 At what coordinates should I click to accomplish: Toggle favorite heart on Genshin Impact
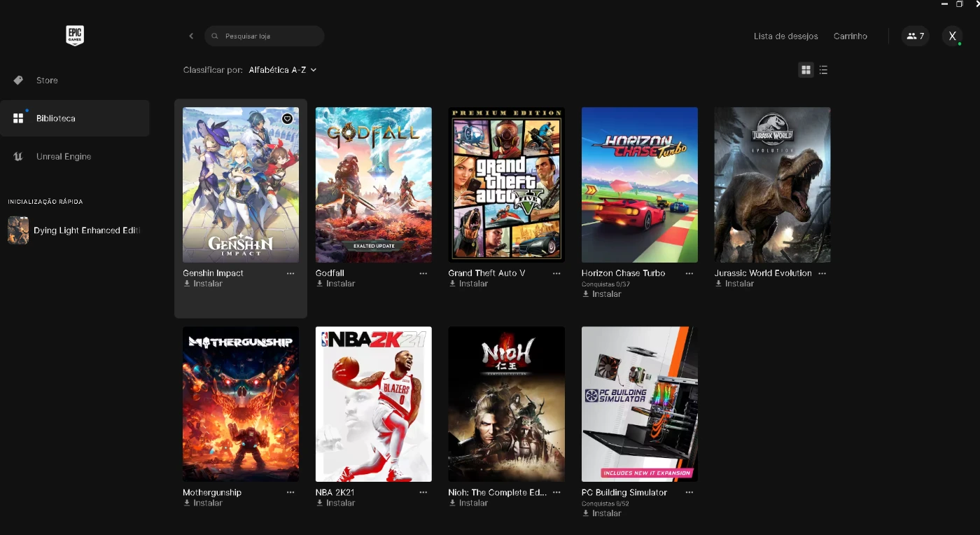pos(287,119)
